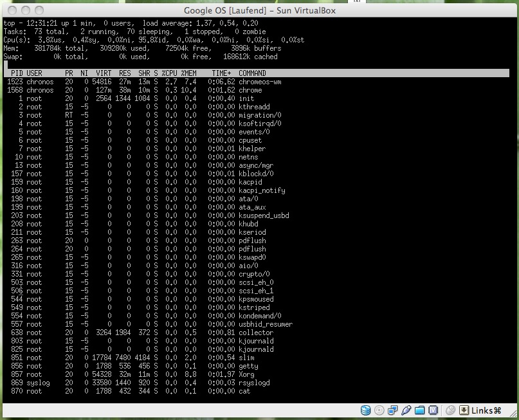519x420 pixels.
Task: Click the slim command name
Action: click(x=246, y=358)
